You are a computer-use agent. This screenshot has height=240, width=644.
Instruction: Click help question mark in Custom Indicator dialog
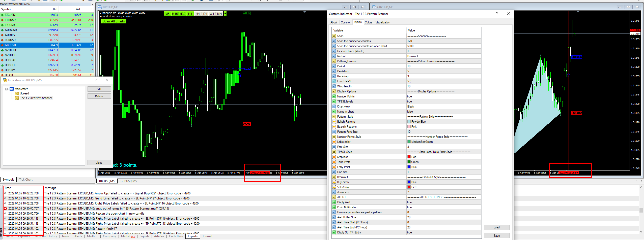pos(497,14)
